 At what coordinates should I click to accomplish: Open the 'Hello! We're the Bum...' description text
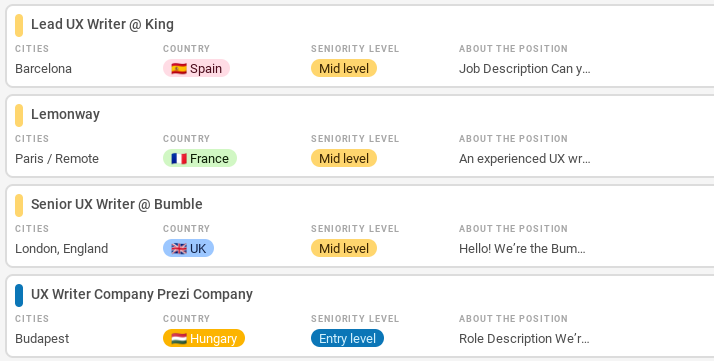pos(522,249)
